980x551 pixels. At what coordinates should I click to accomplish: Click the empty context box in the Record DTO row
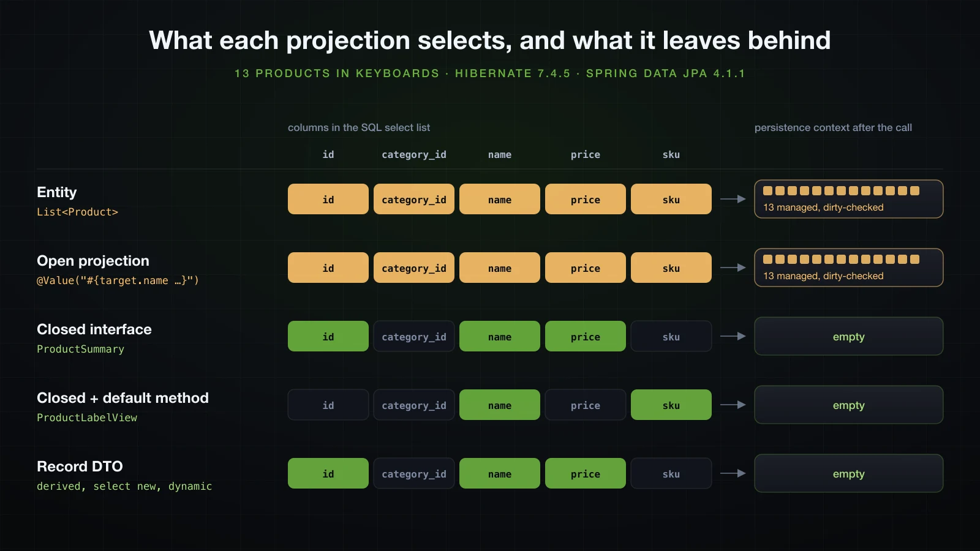(849, 473)
